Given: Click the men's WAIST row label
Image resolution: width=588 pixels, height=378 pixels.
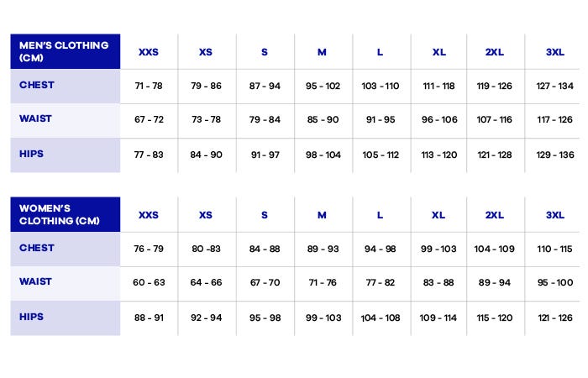Looking at the screenshot, I should point(35,119).
